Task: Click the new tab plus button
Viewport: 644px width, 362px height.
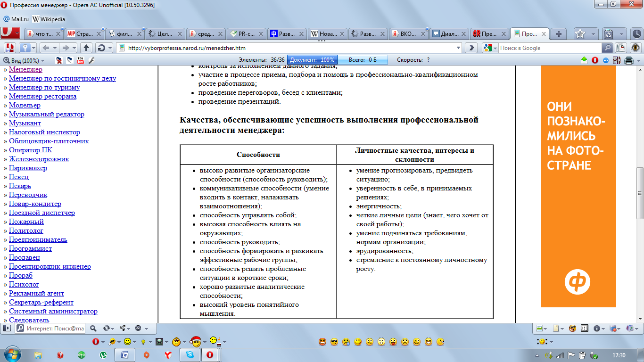Action: (x=559, y=33)
